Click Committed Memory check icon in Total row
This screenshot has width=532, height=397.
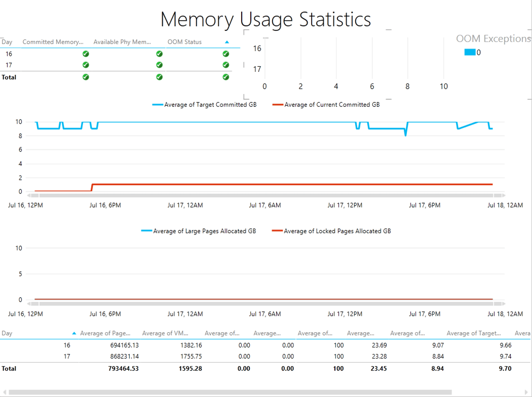(86, 77)
